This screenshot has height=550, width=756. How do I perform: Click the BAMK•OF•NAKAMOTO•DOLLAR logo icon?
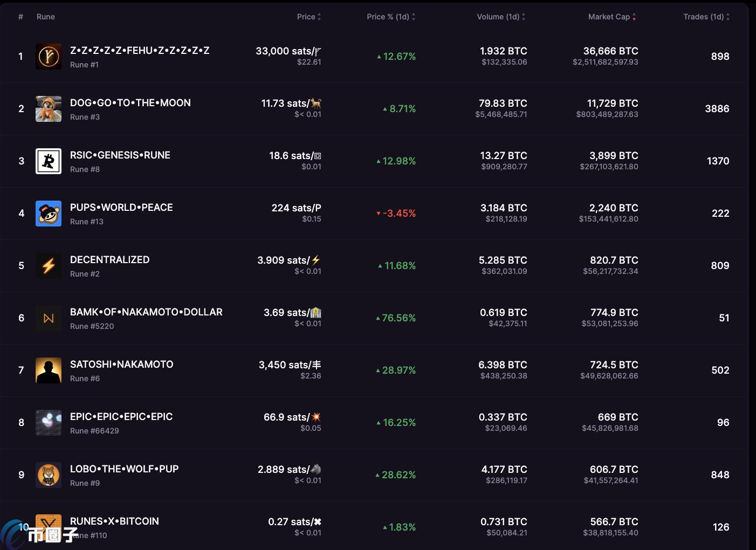[49, 318]
